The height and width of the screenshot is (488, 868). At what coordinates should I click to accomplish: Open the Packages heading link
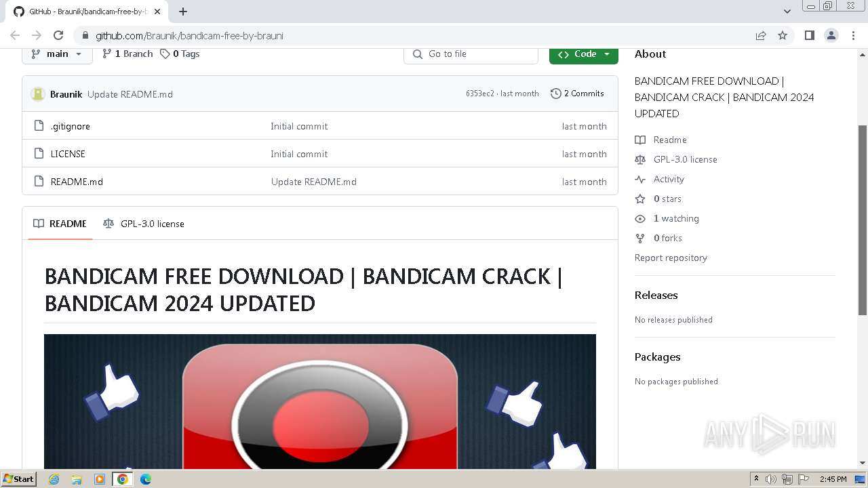(x=657, y=357)
